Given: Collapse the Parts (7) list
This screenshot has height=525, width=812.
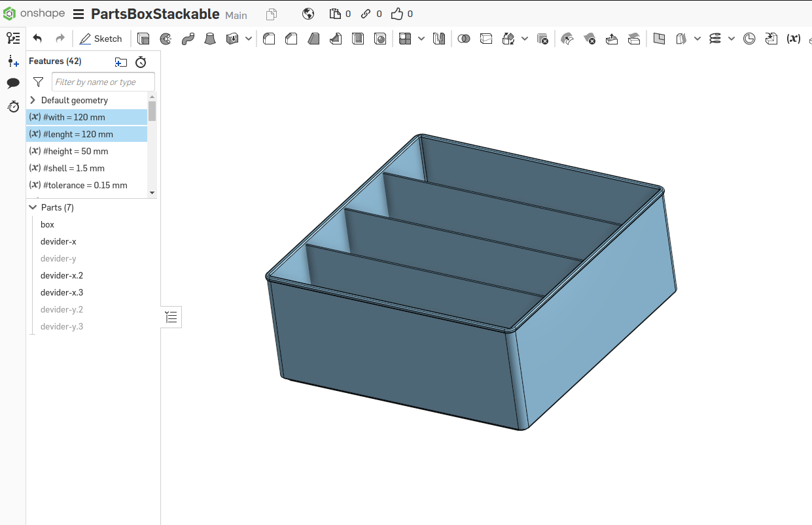Looking at the screenshot, I should click(33, 207).
